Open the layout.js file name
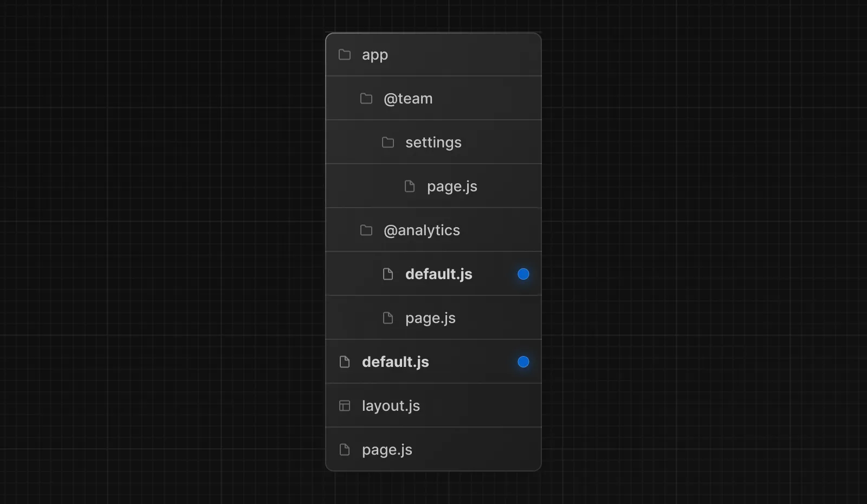The image size is (867, 504). 391,406
